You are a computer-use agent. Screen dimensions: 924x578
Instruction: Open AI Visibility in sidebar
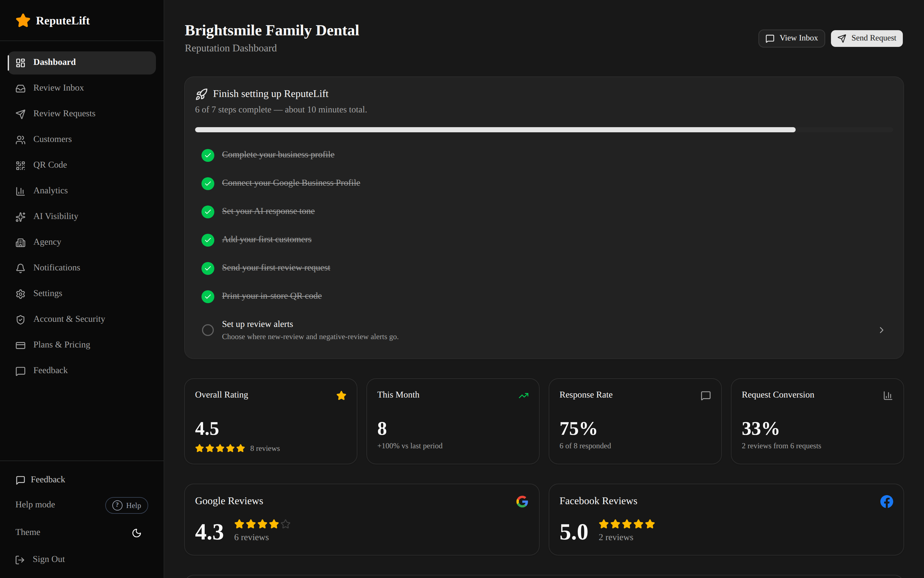click(x=82, y=217)
